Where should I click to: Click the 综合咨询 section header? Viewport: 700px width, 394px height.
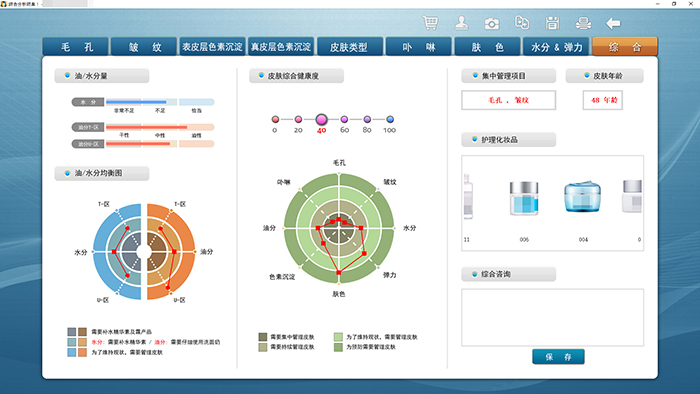pyautogui.click(x=508, y=274)
